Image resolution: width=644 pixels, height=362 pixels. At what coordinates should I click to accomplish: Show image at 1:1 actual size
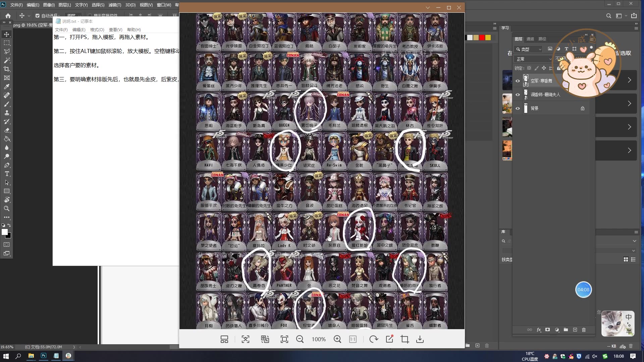[x=353, y=339]
